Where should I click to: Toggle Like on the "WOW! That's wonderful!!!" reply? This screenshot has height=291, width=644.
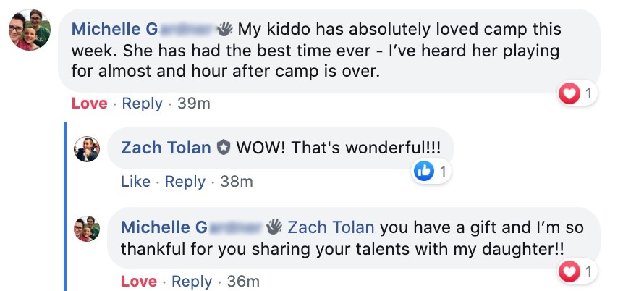(135, 182)
